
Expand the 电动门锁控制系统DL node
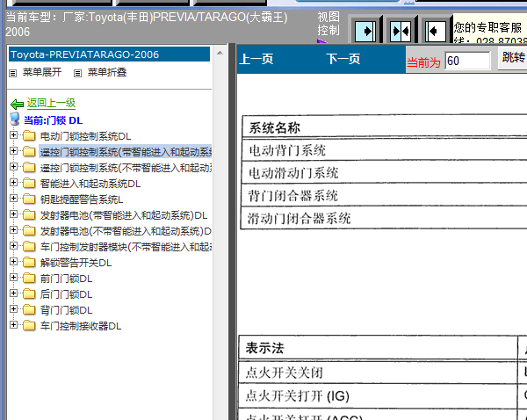[13, 134]
